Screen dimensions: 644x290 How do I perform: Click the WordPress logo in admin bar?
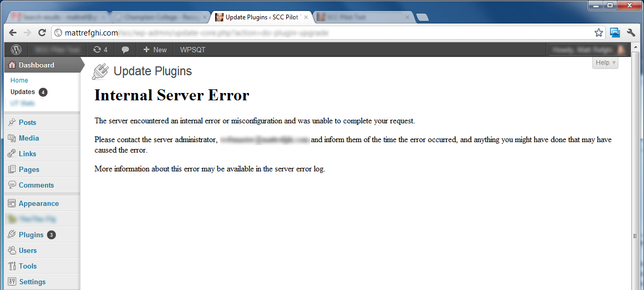[16, 50]
